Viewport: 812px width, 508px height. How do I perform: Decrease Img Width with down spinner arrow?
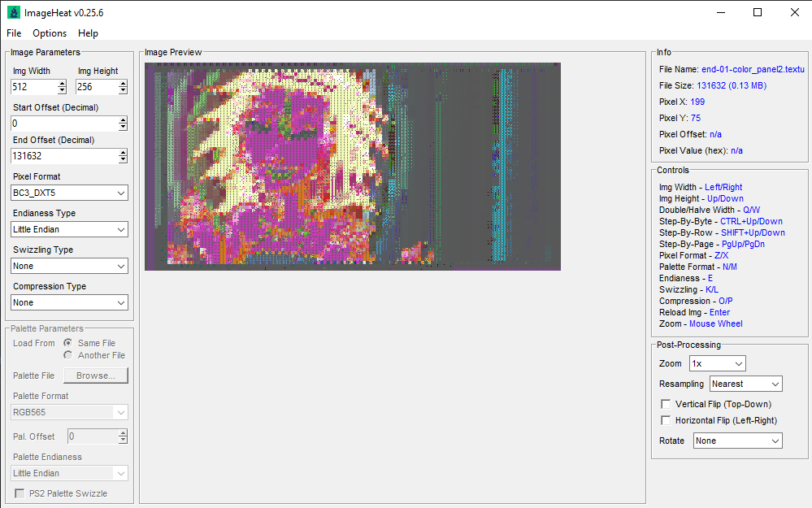(x=62, y=90)
